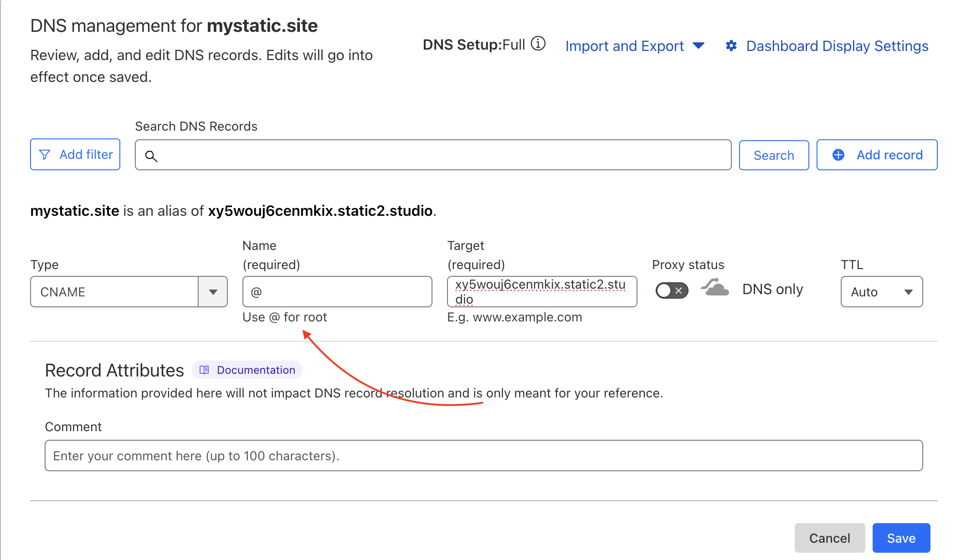Open the TTL Auto dropdown
The height and width of the screenshot is (560, 956).
coord(881,292)
